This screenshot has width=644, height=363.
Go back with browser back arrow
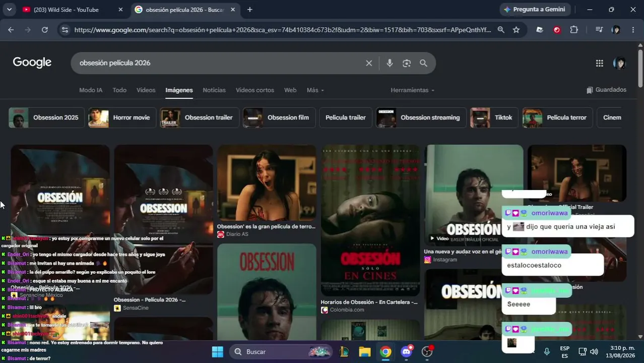pos(11,30)
